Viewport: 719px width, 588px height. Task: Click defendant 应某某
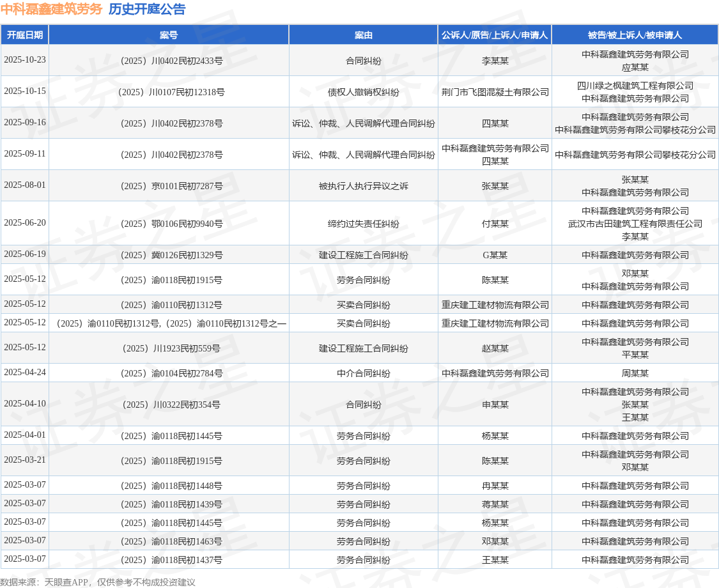635,67
